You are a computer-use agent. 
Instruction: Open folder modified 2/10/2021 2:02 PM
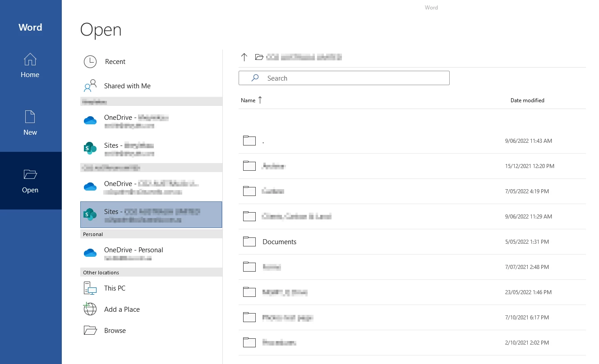[x=412, y=343]
